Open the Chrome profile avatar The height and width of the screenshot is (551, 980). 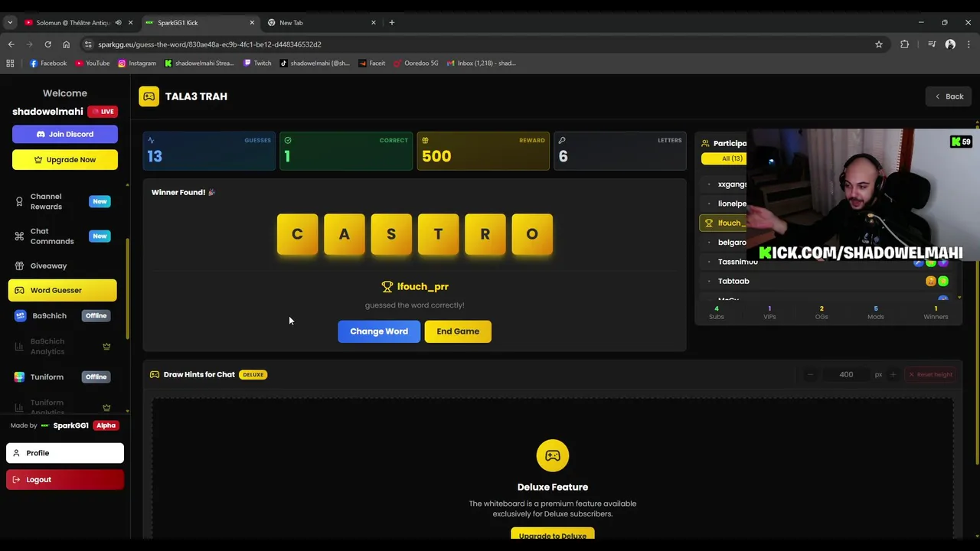[950, 44]
